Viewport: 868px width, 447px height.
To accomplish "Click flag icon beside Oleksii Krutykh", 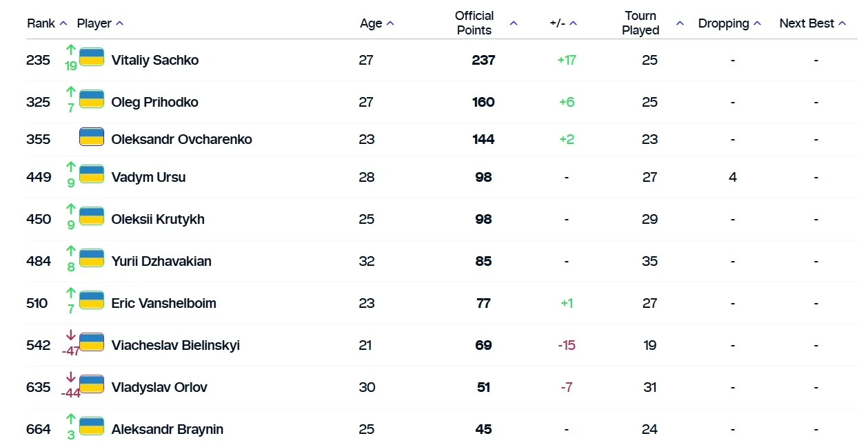I will tap(92, 216).
